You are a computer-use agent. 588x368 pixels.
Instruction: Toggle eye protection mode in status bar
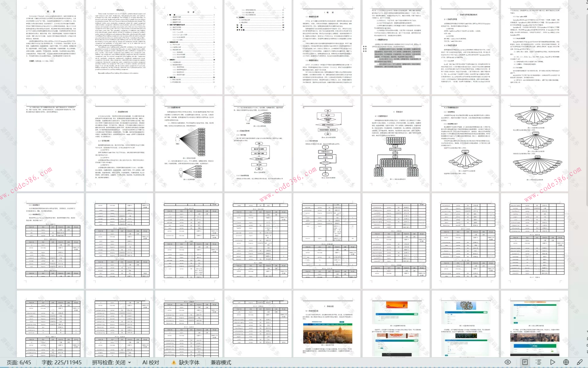(x=508, y=362)
